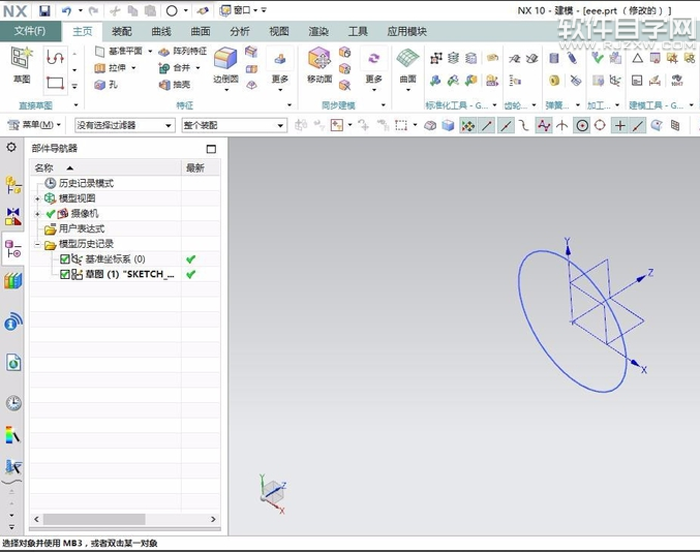Open the 文件(F) file menu

(30, 31)
